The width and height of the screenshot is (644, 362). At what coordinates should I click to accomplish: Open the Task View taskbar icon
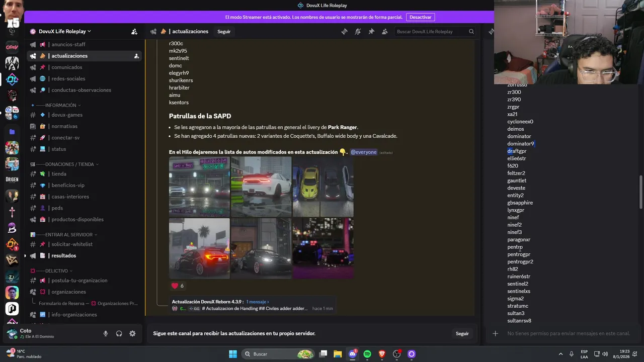click(x=324, y=354)
